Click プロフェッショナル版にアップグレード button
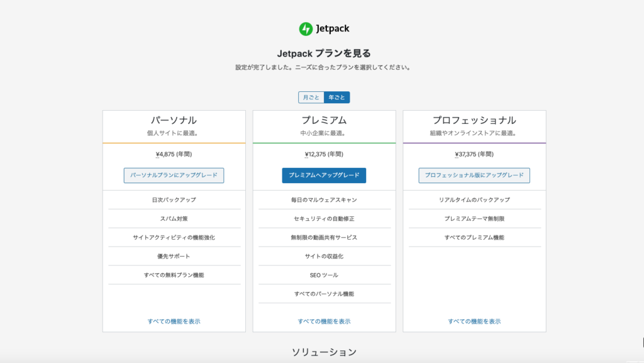 click(x=474, y=176)
